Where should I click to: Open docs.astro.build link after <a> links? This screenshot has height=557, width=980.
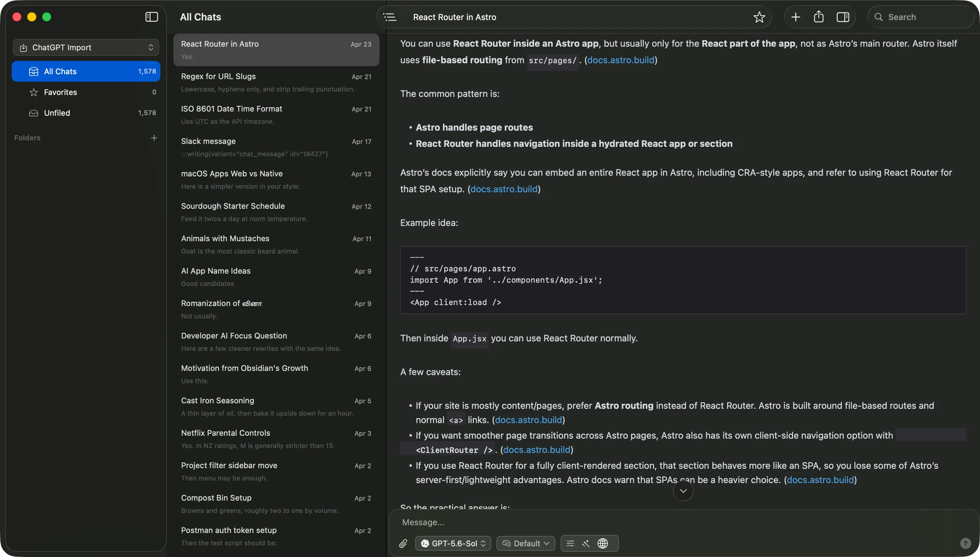(x=529, y=420)
